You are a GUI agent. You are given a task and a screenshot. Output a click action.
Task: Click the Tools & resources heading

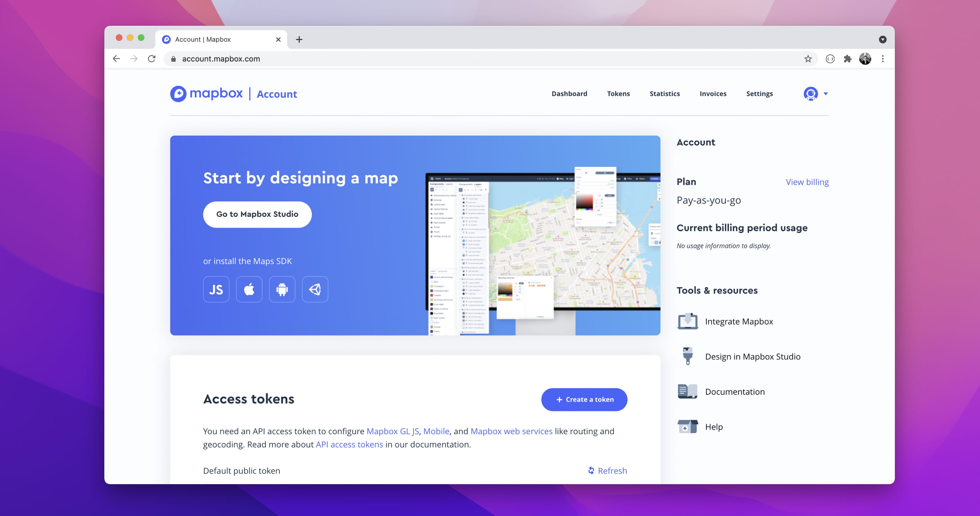click(x=717, y=290)
